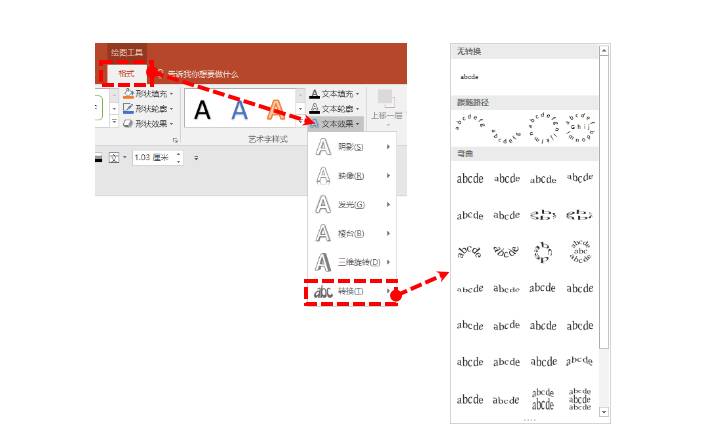Click the abc icon beside 转换

pos(323,292)
